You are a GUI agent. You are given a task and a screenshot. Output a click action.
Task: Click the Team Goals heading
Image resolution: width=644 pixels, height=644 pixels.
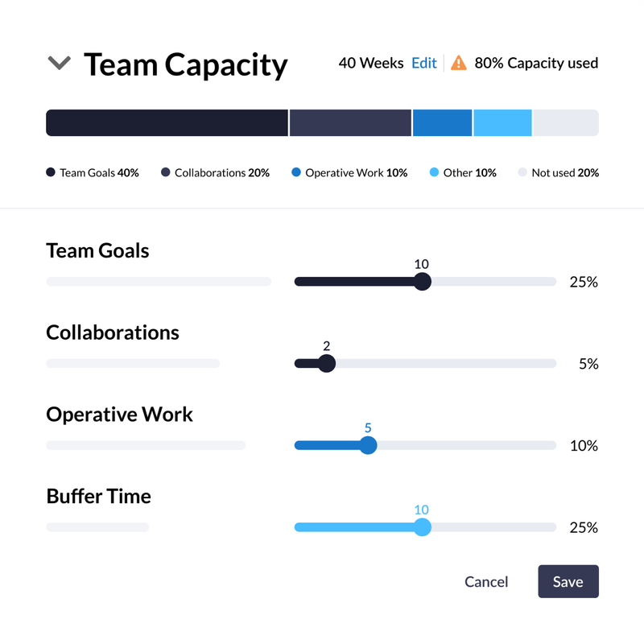pos(97,251)
